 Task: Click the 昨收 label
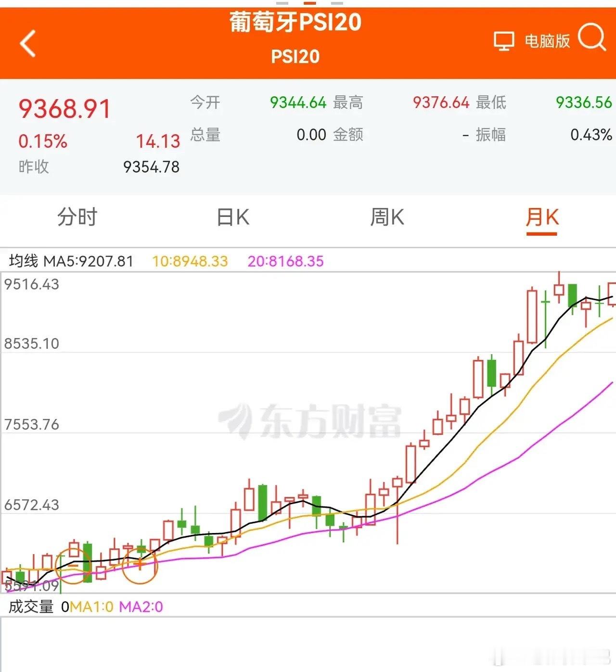[x=34, y=167]
